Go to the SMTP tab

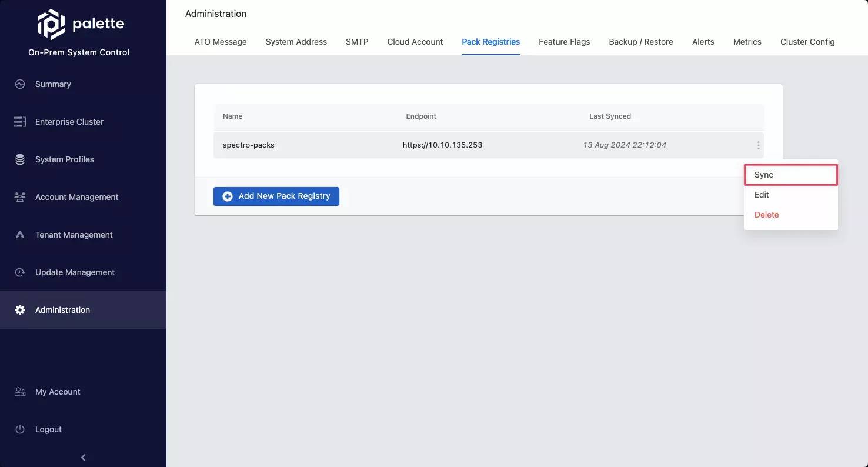click(x=357, y=42)
